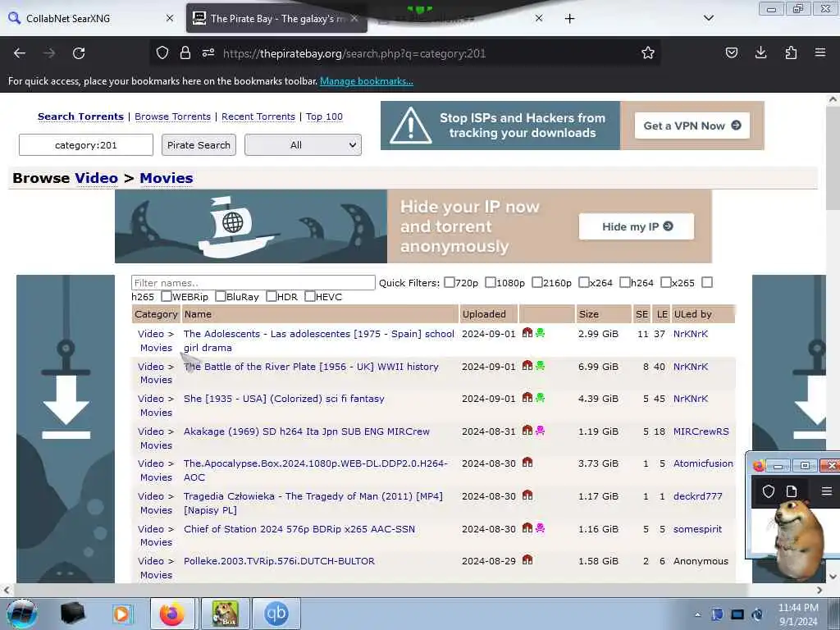This screenshot has width=840, height=630.
Task: Click the Pirate Search button
Action: 199,144
